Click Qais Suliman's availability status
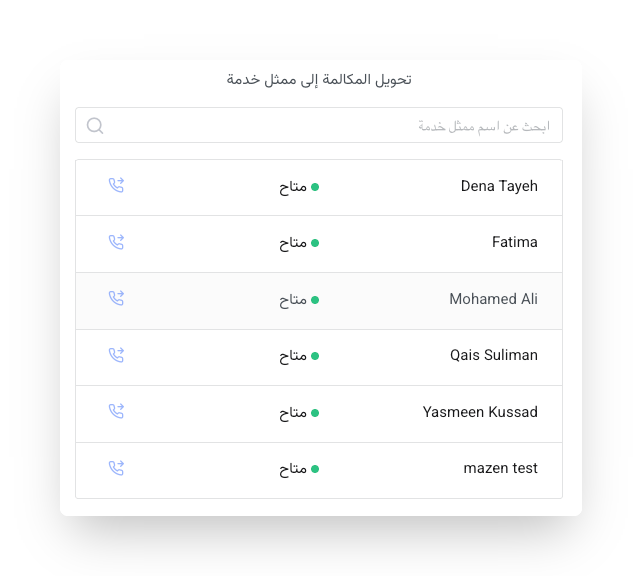 click(x=299, y=356)
